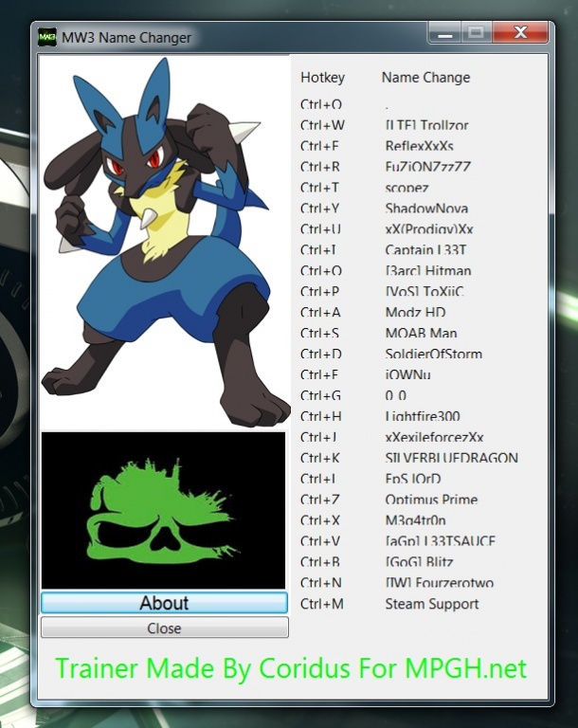Click the Name Change column header
This screenshot has height=728, width=578.
(x=425, y=77)
